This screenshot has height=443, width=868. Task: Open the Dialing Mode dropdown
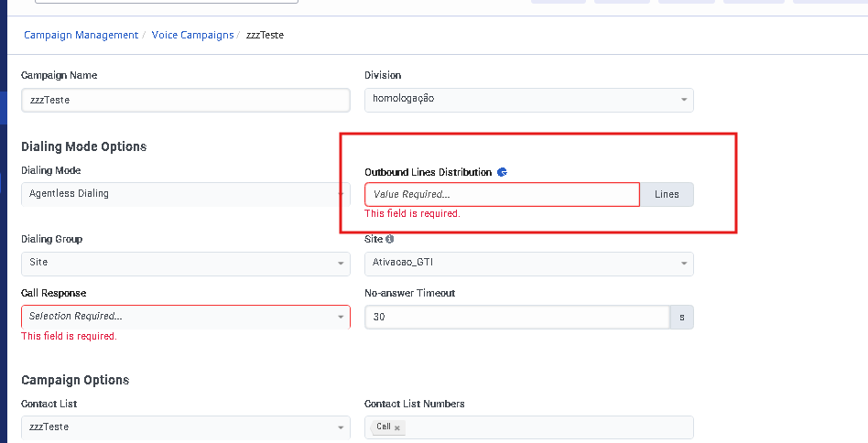tap(183, 194)
